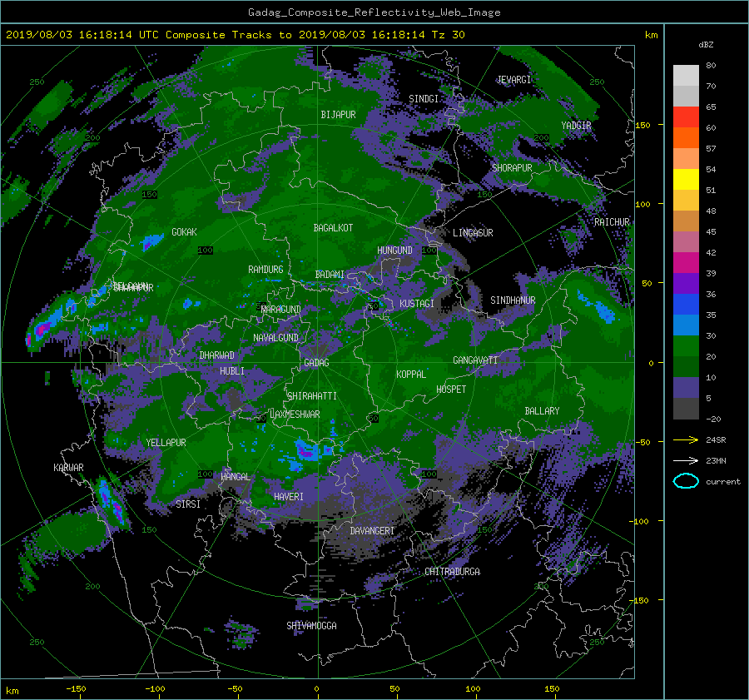The width and height of the screenshot is (749, 700).
Task: Click the yellow 24SR arrow legend icon
Action: tap(686, 439)
